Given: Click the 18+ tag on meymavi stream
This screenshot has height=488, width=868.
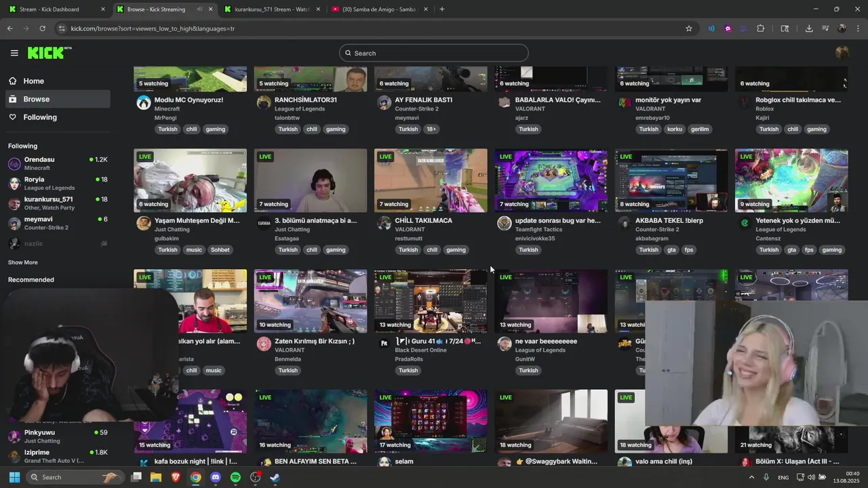Looking at the screenshot, I should [431, 129].
